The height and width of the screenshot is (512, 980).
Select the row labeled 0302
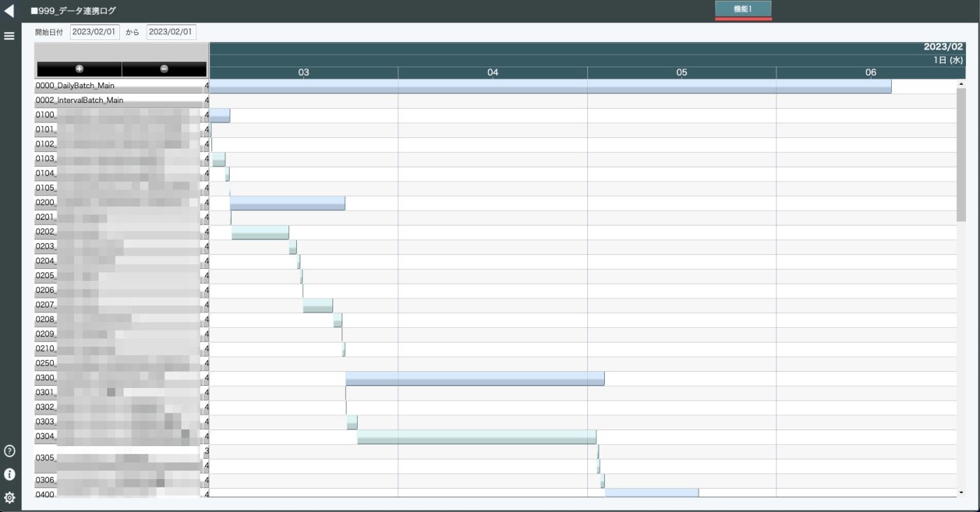click(118, 408)
